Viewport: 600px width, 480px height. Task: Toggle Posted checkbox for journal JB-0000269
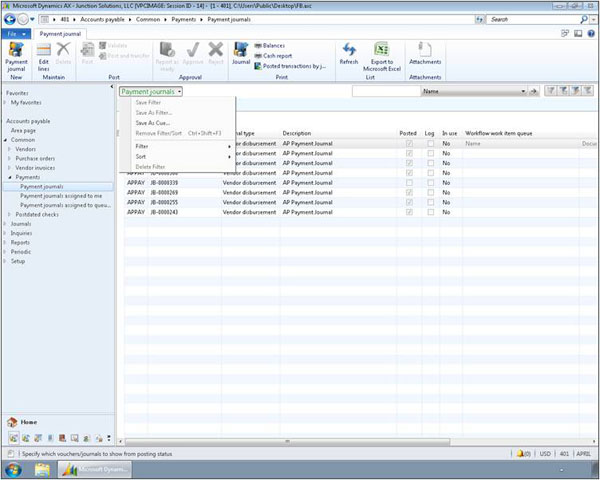coord(409,193)
